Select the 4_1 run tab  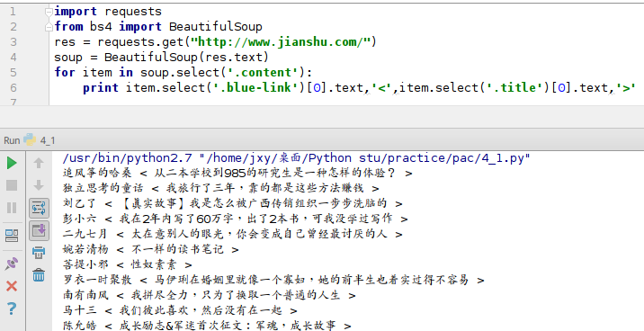[48, 140]
